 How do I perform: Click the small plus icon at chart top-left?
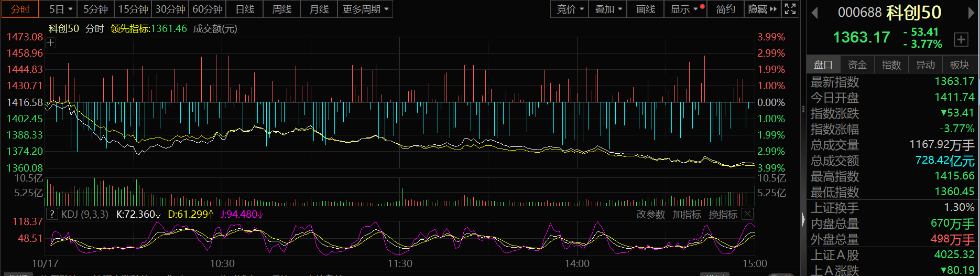(x=51, y=43)
